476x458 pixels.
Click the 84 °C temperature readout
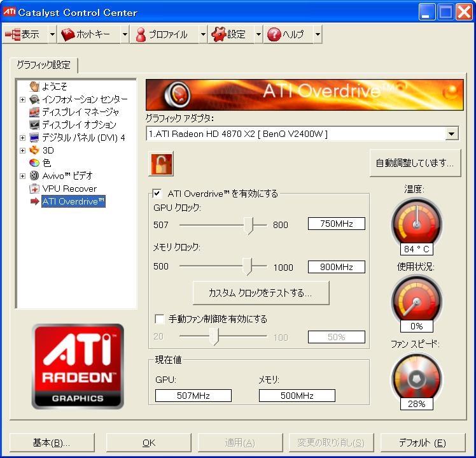[x=416, y=249]
